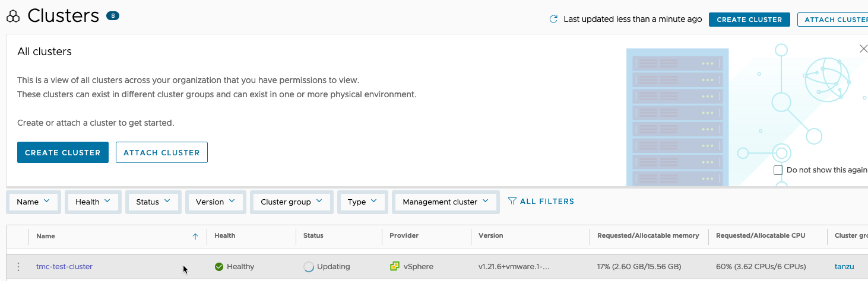Click Requested/Allocatable CPU column header

tap(761, 236)
